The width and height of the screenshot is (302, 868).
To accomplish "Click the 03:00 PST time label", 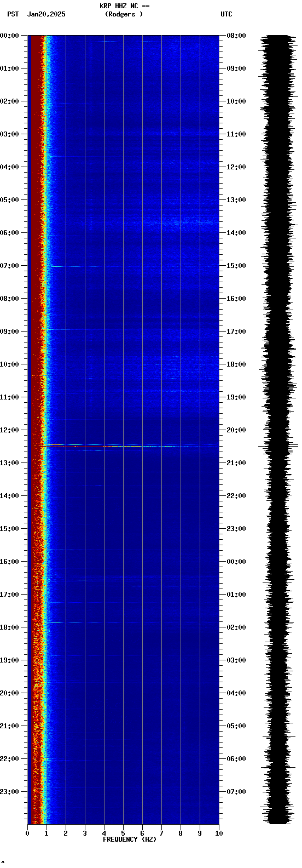I will point(9,134).
